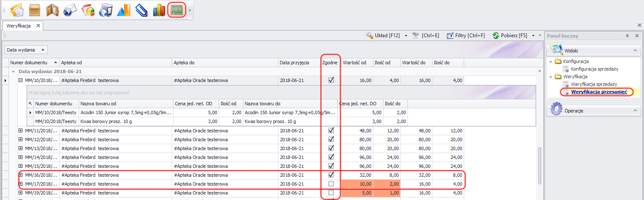This screenshot has width=644, height=200.
Task: Open the Filtry [Ctrl+F] button
Action: 466,36
